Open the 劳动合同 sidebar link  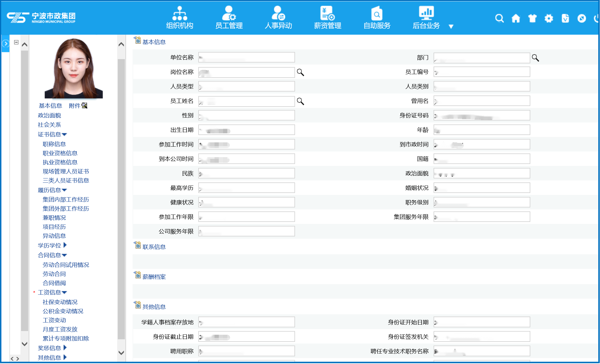(54, 274)
